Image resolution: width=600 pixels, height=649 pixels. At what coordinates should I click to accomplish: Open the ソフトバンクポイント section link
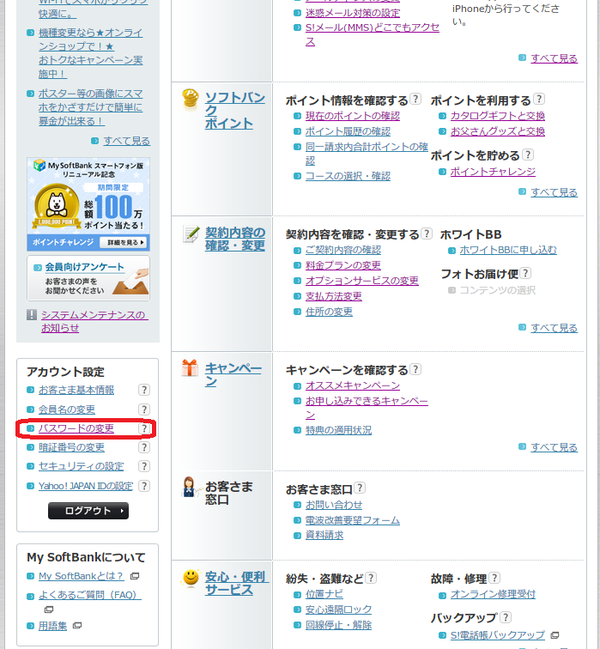pos(235,111)
